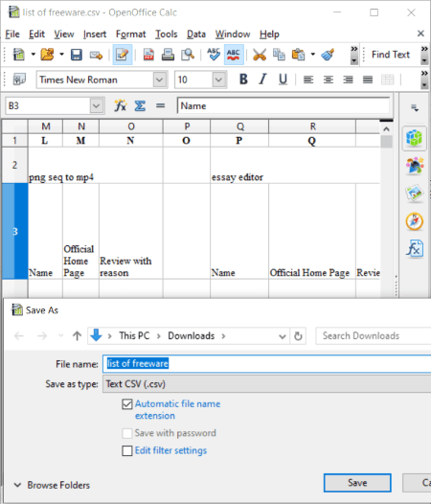This screenshot has width=431, height=504.
Task: Refresh the Downloads folder view
Action: 298,336
